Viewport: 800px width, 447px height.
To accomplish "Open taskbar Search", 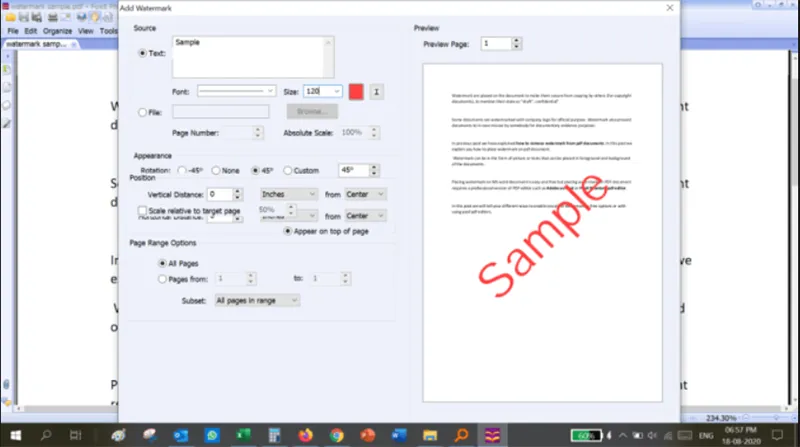I will click(46, 435).
